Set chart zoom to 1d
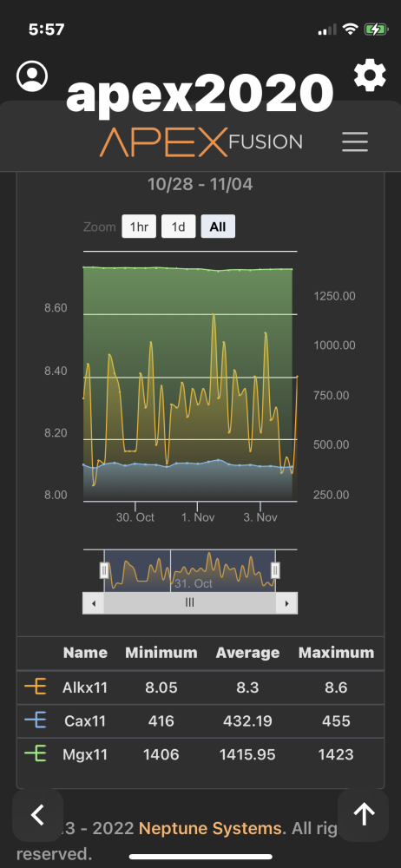401x868 pixels. [x=178, y=227]
